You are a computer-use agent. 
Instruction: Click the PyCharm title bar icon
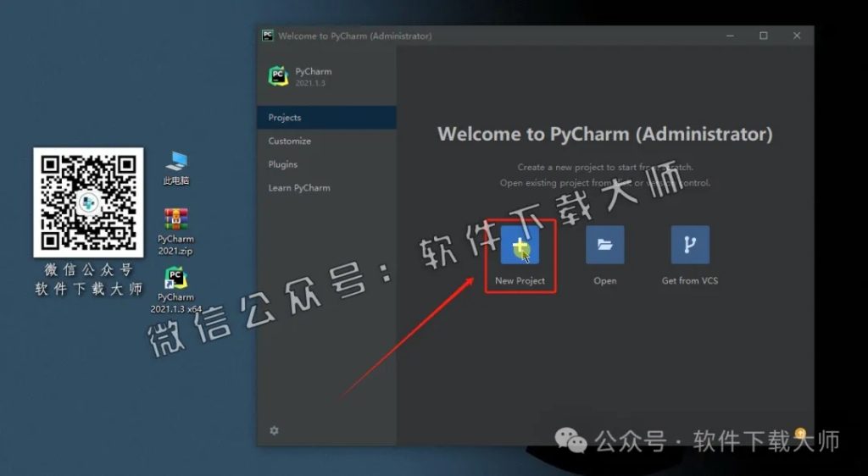268,36
